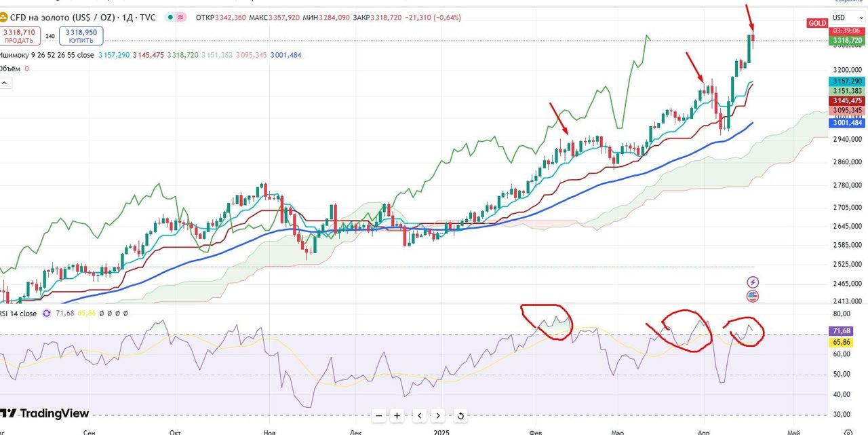Click the КУПИТЬ buy button
This screenshot has height=435, width=868.
81,35
